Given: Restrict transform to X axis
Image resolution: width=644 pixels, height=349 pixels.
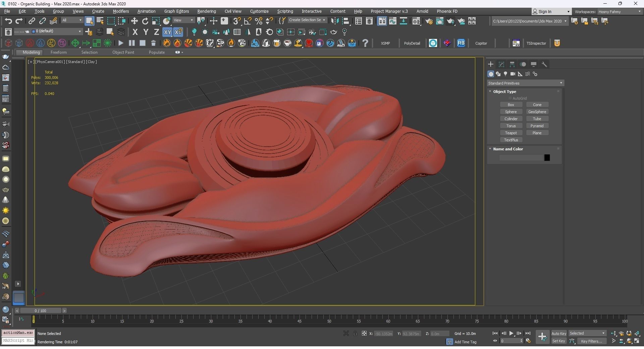Looking at the screenshot, I should coord(135,32).
